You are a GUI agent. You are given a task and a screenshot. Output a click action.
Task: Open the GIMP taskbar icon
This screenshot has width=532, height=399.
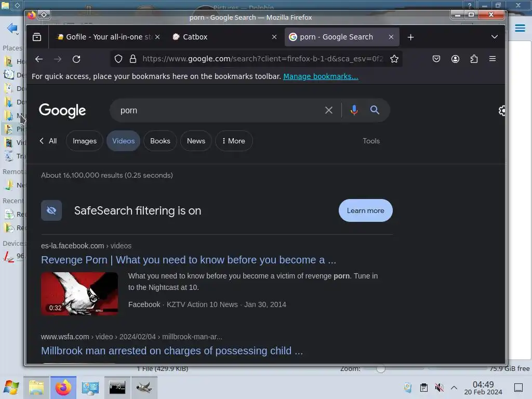point(144,388)
